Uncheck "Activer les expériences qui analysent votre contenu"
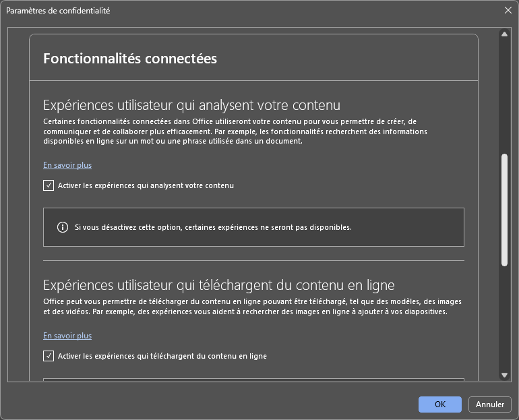This screenshot has height=420, width=519. pos(49,185)
